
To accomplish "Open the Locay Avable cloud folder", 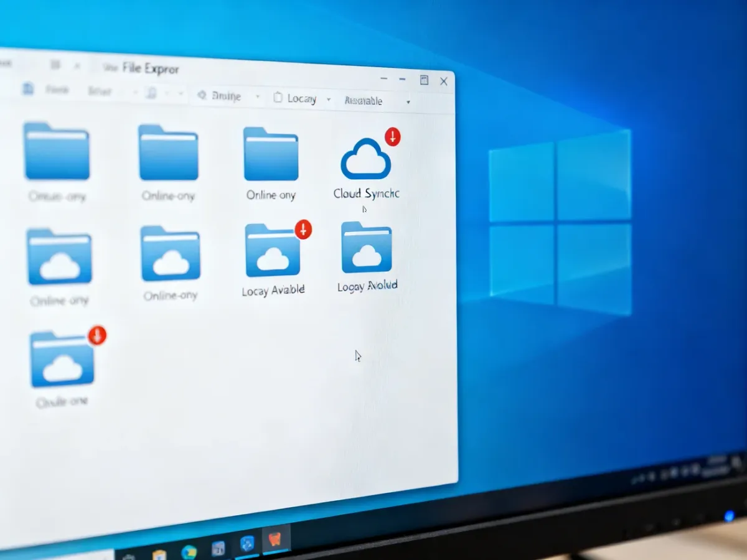I will click(273, 251).
